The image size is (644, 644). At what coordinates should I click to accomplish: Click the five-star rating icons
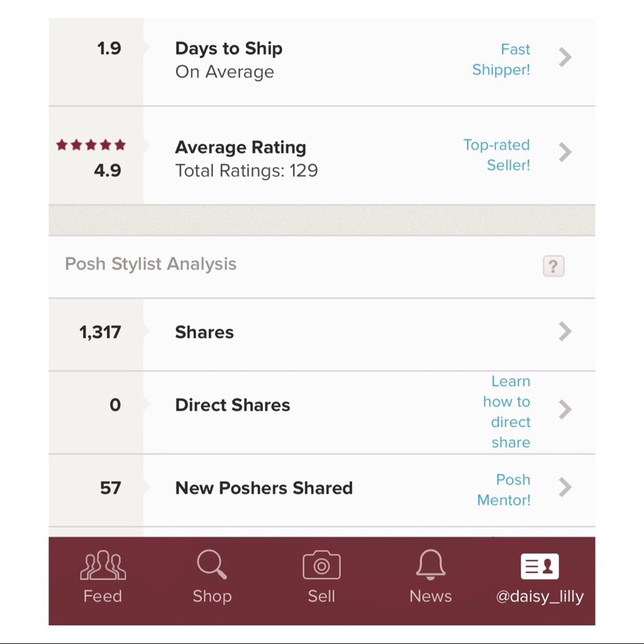[91, 146]
